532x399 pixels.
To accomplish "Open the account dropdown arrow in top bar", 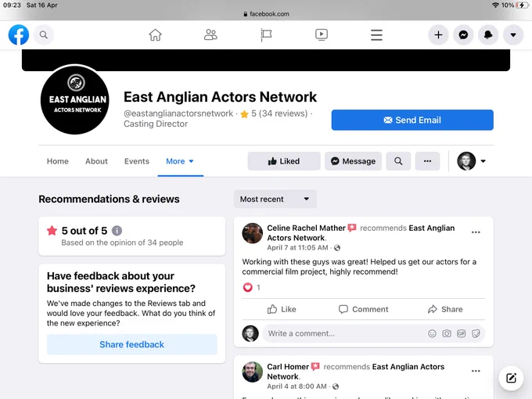I will coord(513,34).
